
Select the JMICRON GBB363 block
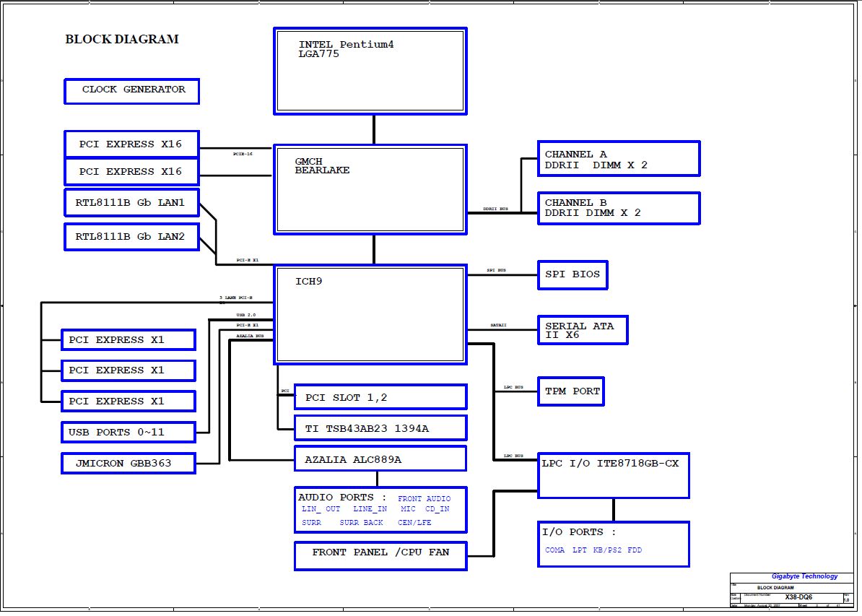tap(129, 463)
